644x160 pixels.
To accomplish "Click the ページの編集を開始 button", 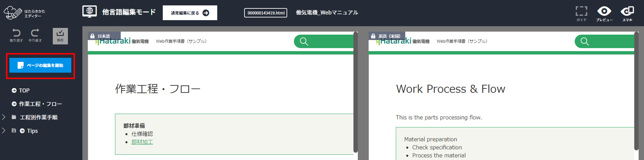I will pos(40,65).
